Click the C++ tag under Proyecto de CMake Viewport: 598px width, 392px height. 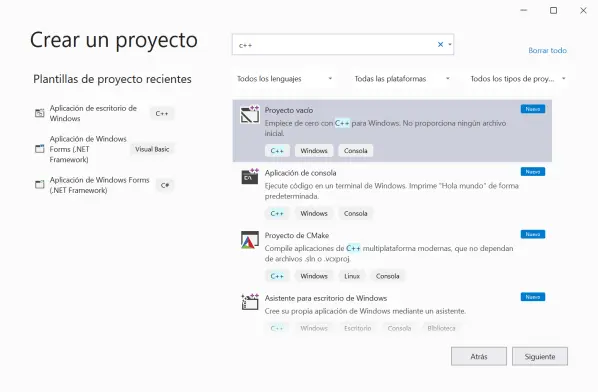click(x=277, y=276)
